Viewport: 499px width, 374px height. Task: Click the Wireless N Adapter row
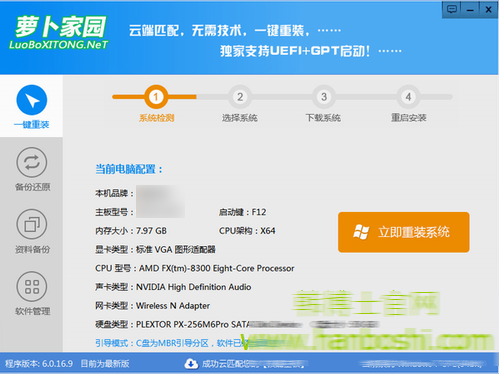[x=152, y=306]
